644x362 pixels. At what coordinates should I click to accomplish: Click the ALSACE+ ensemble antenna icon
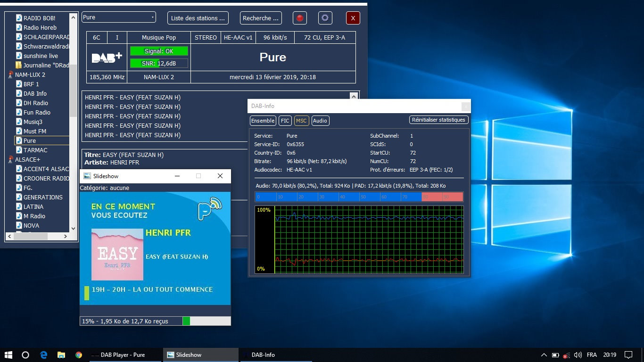click(x=10, y=160)
